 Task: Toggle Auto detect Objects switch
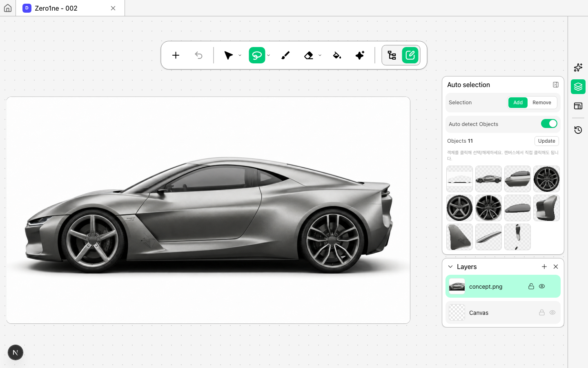[x=549, y=123]
